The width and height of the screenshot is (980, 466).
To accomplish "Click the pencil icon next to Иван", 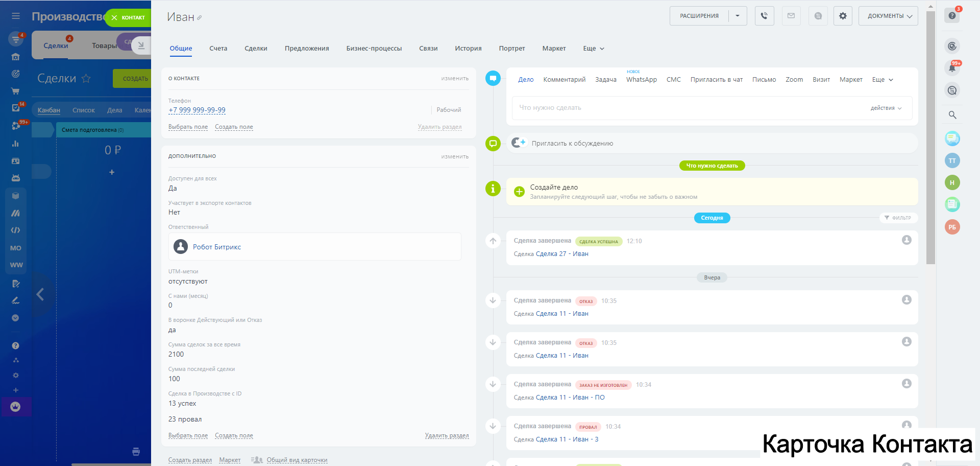I will 200,18.
